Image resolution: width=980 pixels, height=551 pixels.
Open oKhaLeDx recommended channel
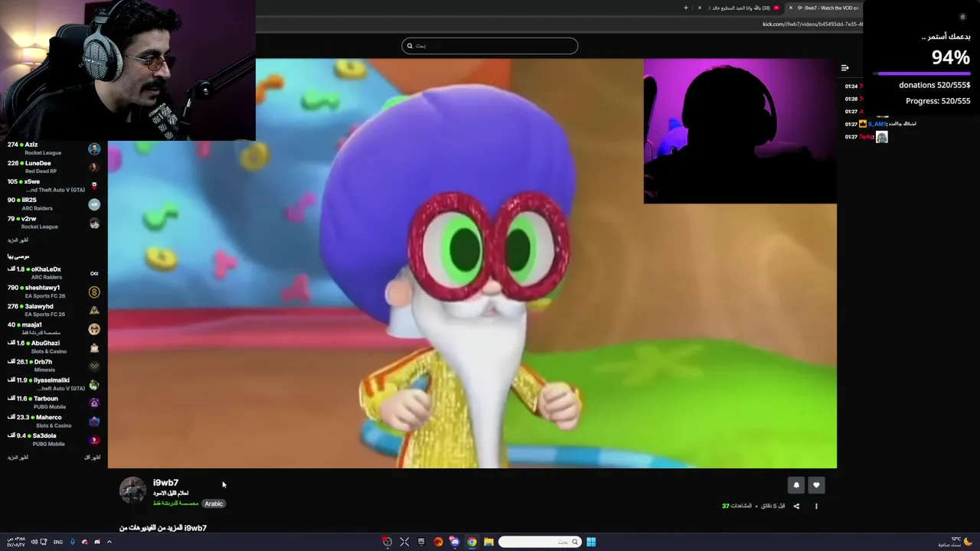(54, 273)
